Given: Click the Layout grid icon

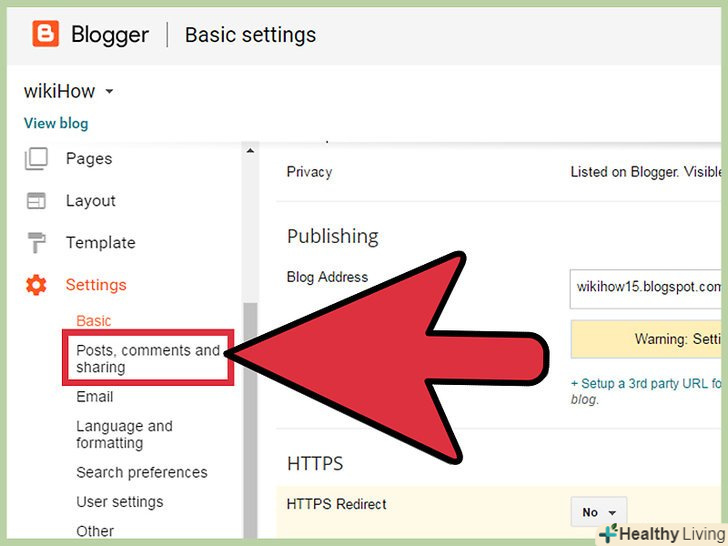Looking at the screenshot, I should (36, 201).
